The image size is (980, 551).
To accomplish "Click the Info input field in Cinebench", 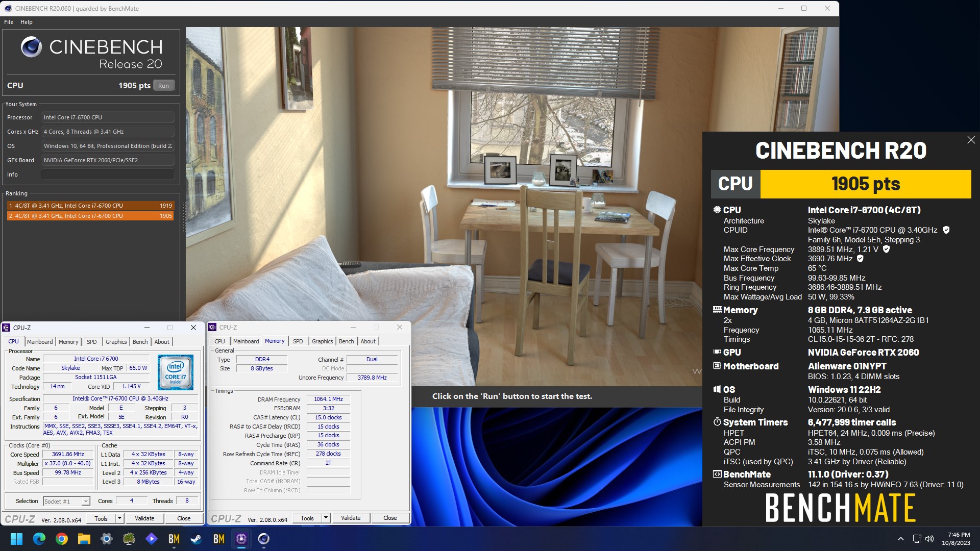I will coord(108,174).
